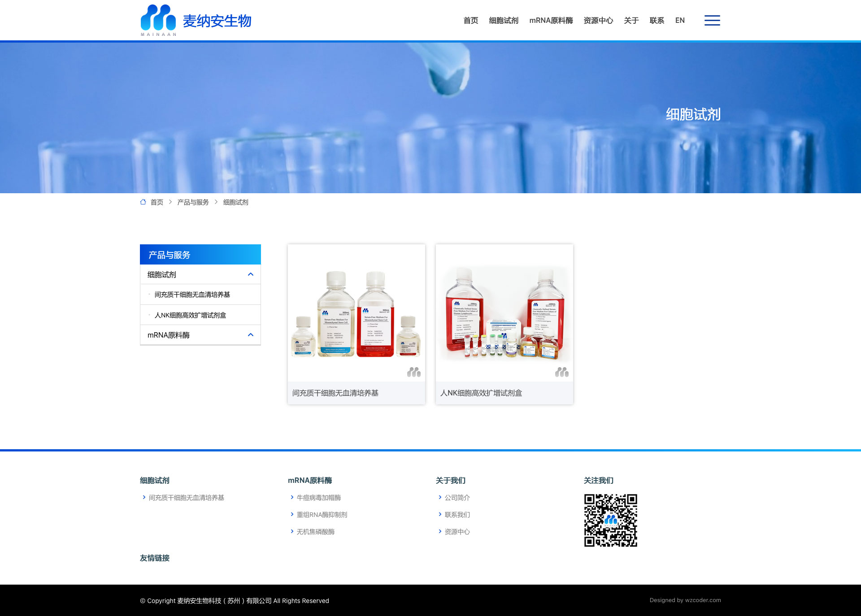Screen dimensions: 861x616
Task: Go to 产品与服务 breadcrumb link
Action: 193,202
